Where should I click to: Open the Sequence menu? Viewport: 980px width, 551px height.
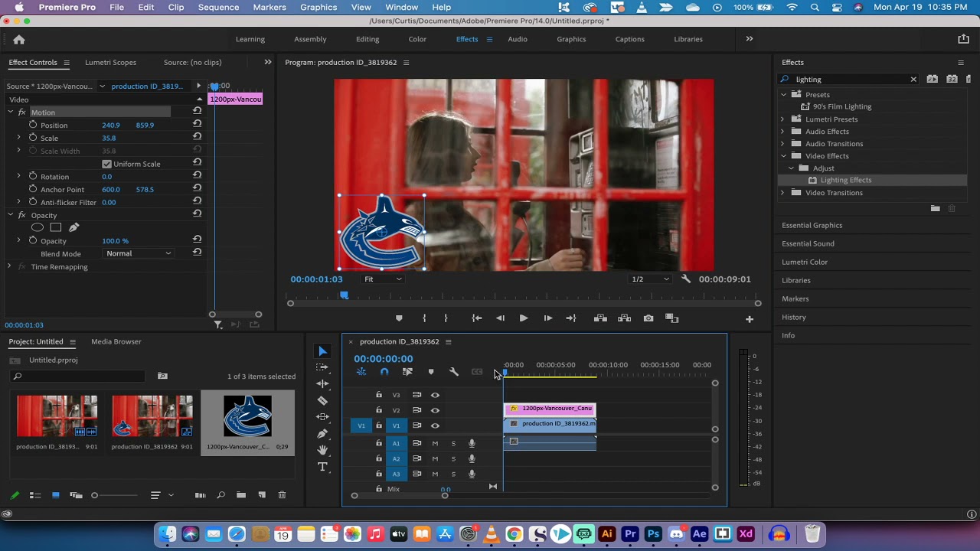click(218, 8)
